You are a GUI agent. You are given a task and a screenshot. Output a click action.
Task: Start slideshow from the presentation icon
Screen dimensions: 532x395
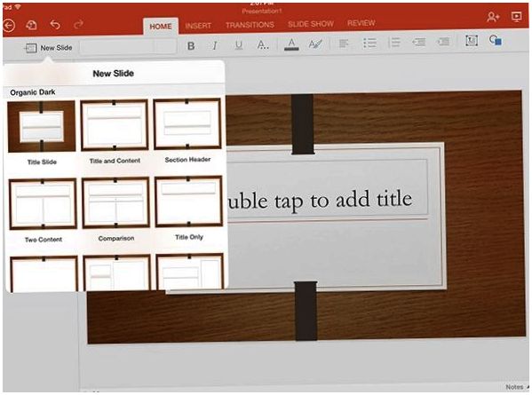tap(516, 17)
